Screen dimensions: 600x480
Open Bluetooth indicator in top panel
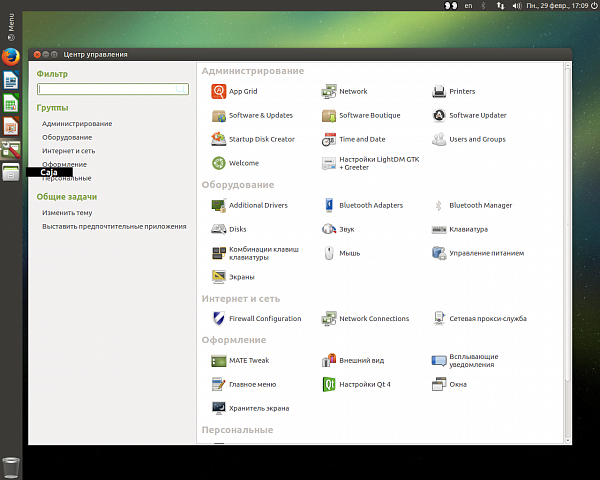point(483,6)
